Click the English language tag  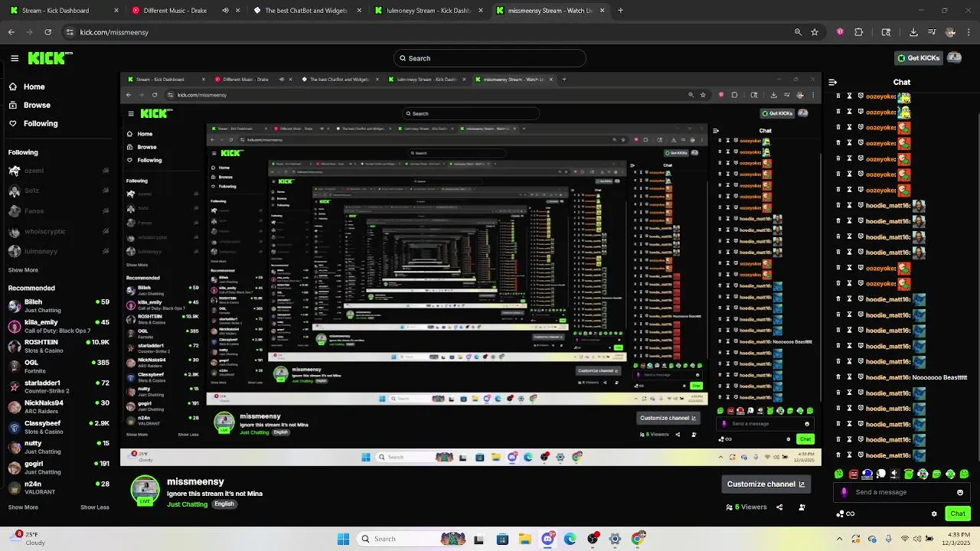[224, 504]
